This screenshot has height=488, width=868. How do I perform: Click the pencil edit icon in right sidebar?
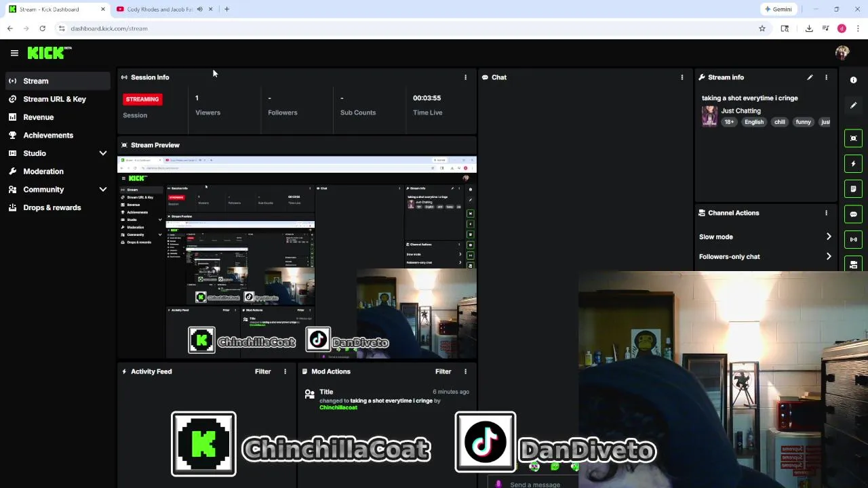(853, 105)
